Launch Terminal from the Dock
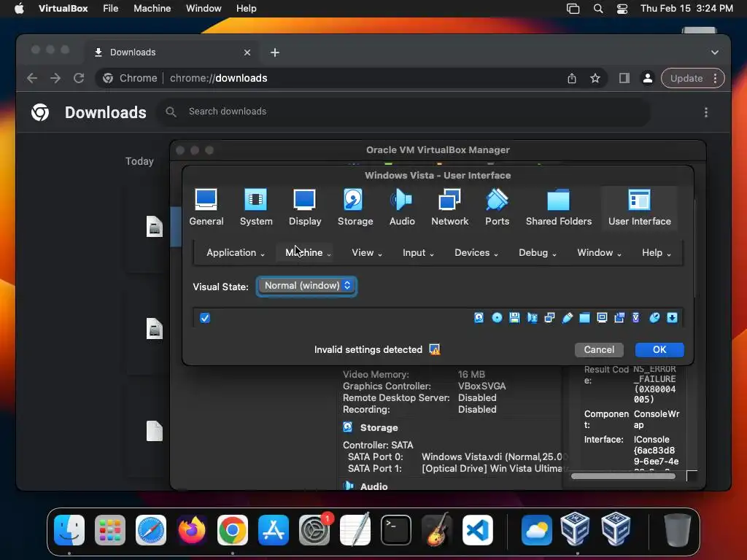 (x=396, y=530)
